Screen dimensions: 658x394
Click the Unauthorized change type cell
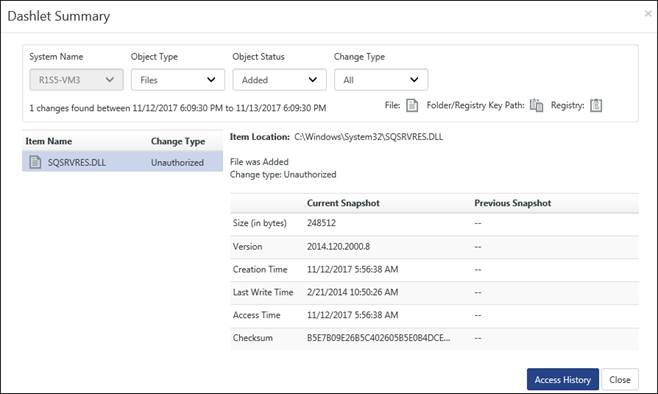(x=178, y=162)
